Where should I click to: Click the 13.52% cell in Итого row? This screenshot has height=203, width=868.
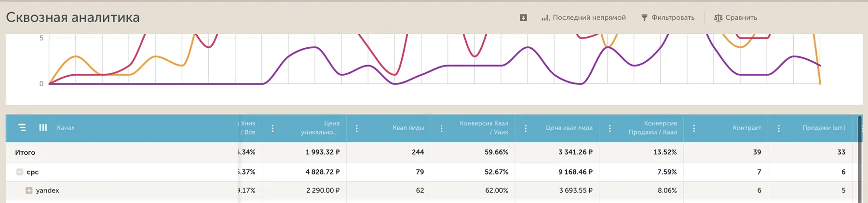pos(665,152)
